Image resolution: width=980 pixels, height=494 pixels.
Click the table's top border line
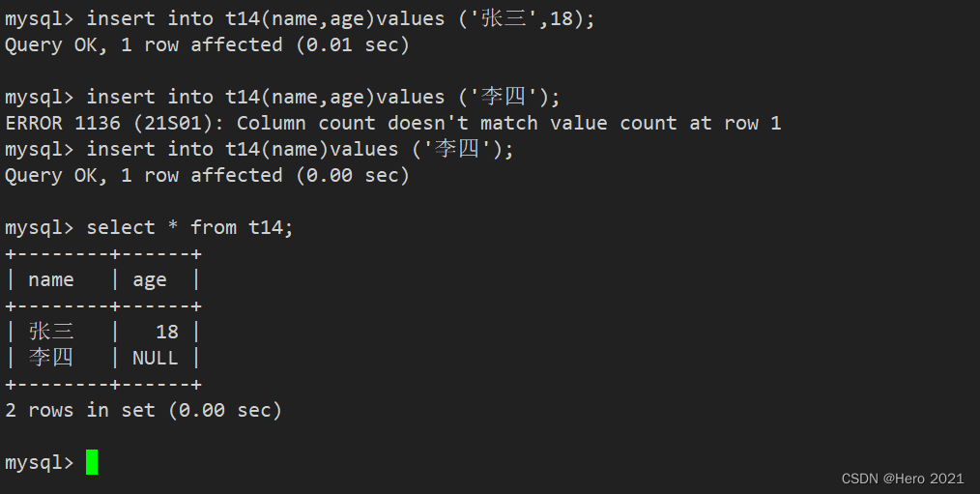[103, 254]
